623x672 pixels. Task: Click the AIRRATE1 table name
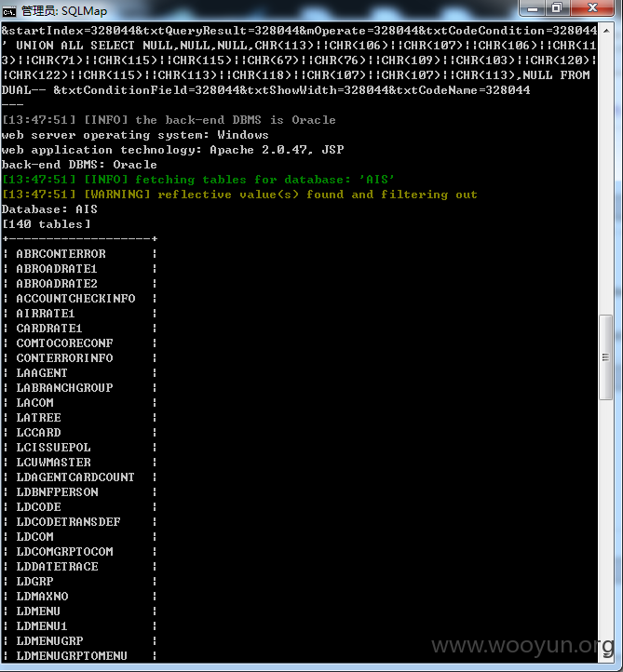[x=46, y=314]
